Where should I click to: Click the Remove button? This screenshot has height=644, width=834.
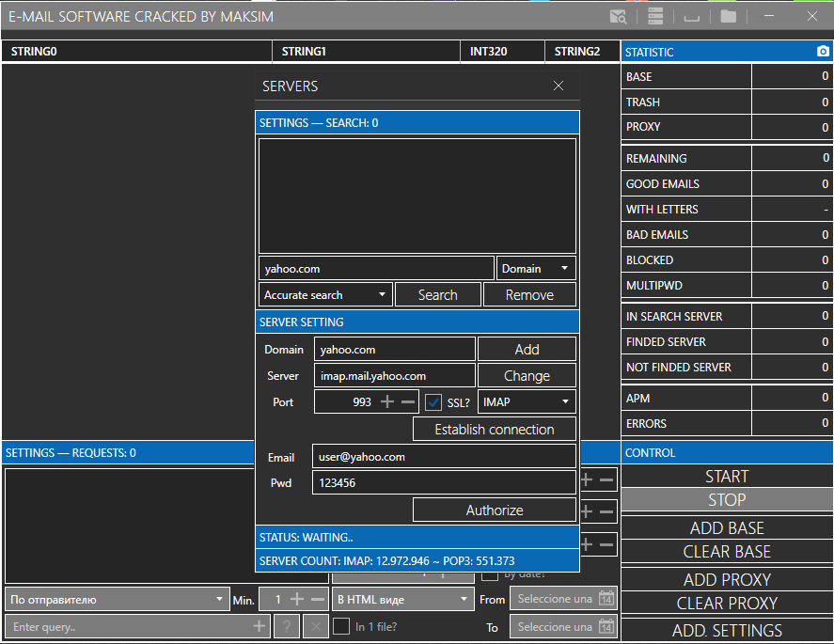click(x=529, y=294)
